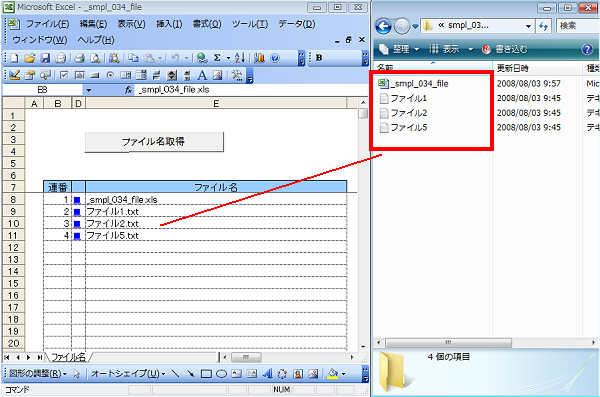Open the Fill Color paint bucket

333,374
